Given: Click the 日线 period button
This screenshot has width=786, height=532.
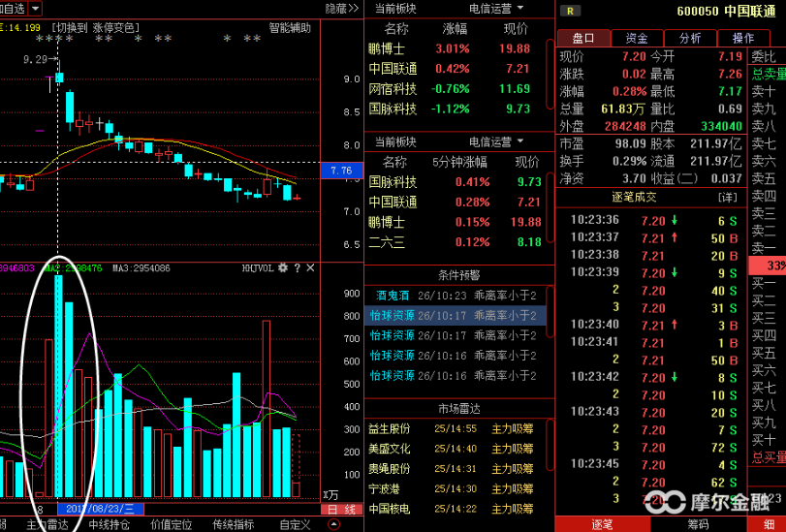Looking at the screenshot, I should tap(341, 510).
